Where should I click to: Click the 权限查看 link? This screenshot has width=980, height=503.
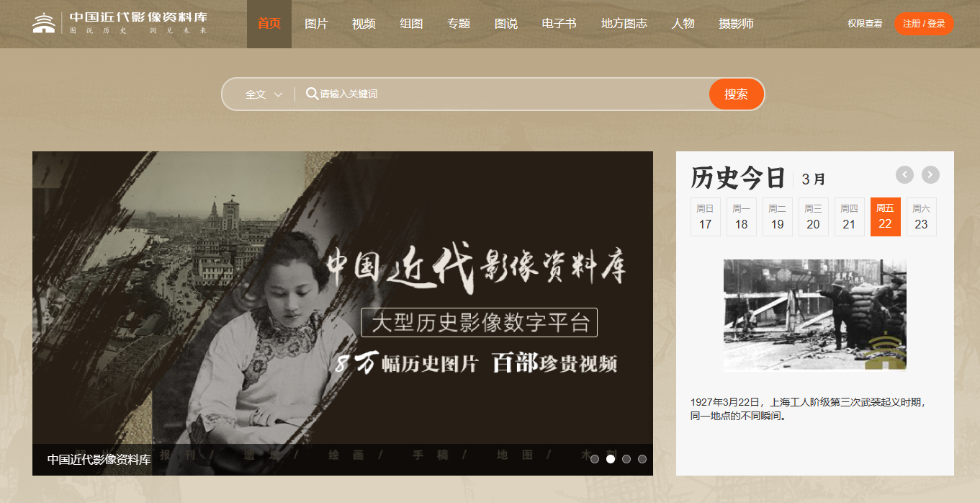click(865, 24)
